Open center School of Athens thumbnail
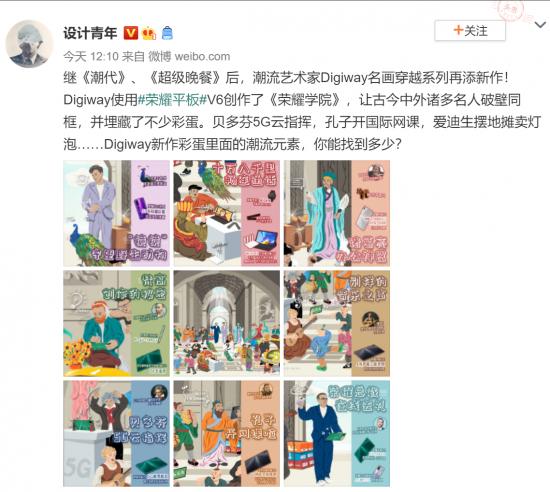The width and height of the screenshot is (550, 492). click(x=227, y=323)
